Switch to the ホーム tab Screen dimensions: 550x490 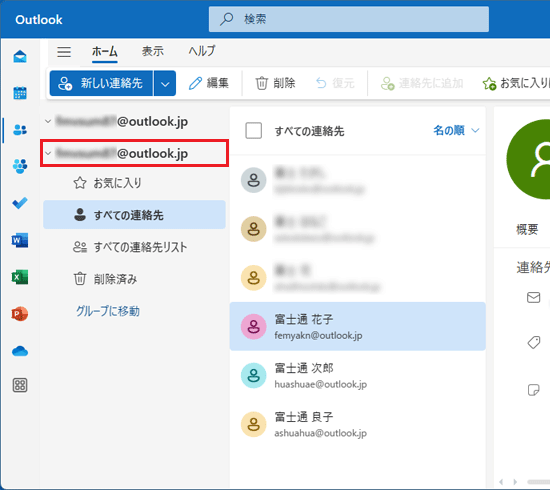(105, 52)
